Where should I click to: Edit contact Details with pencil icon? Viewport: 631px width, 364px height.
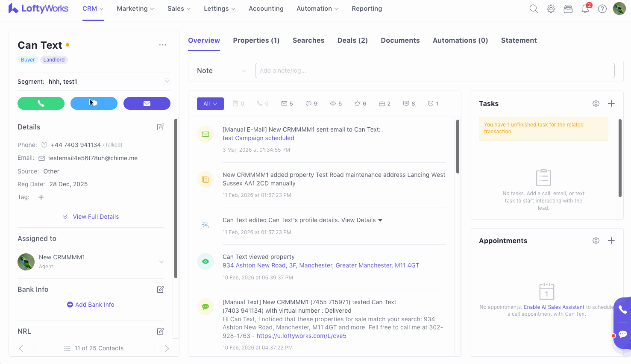coord(161,127)
